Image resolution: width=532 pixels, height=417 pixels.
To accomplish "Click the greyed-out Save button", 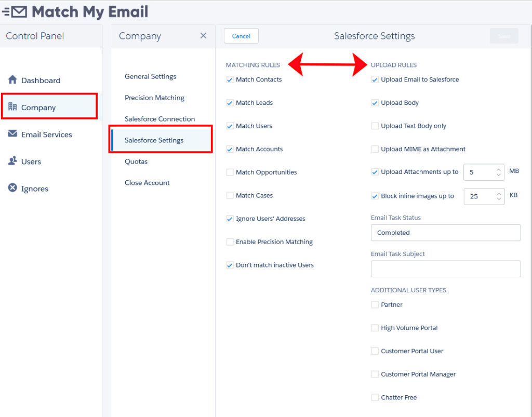I will [x=504, y=36].
